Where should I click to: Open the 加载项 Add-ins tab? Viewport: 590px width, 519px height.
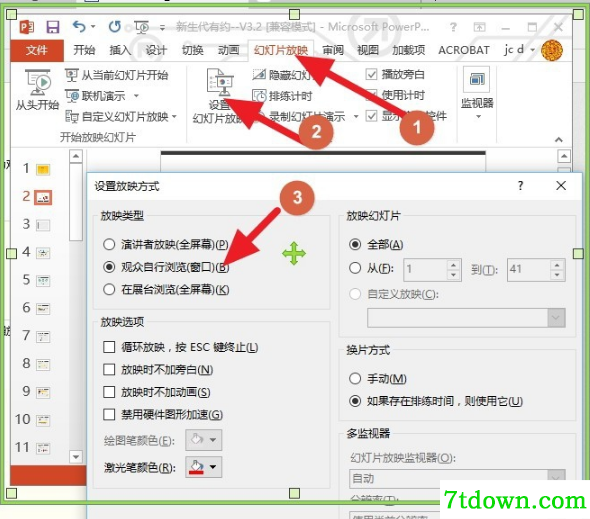click(409, 50)
